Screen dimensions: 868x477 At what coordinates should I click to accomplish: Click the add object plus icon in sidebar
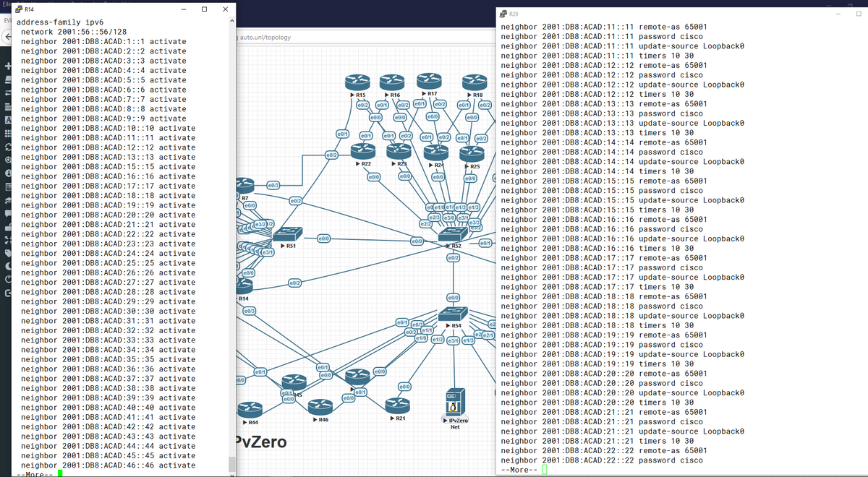(7, 66)
